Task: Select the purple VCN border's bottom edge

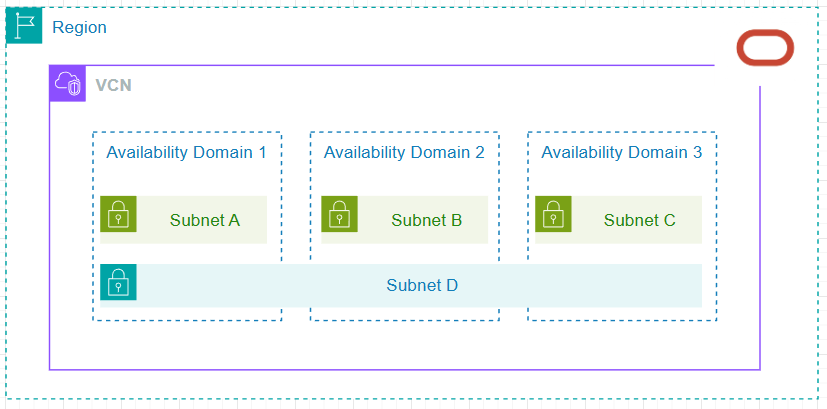Action: pos(400,370)
